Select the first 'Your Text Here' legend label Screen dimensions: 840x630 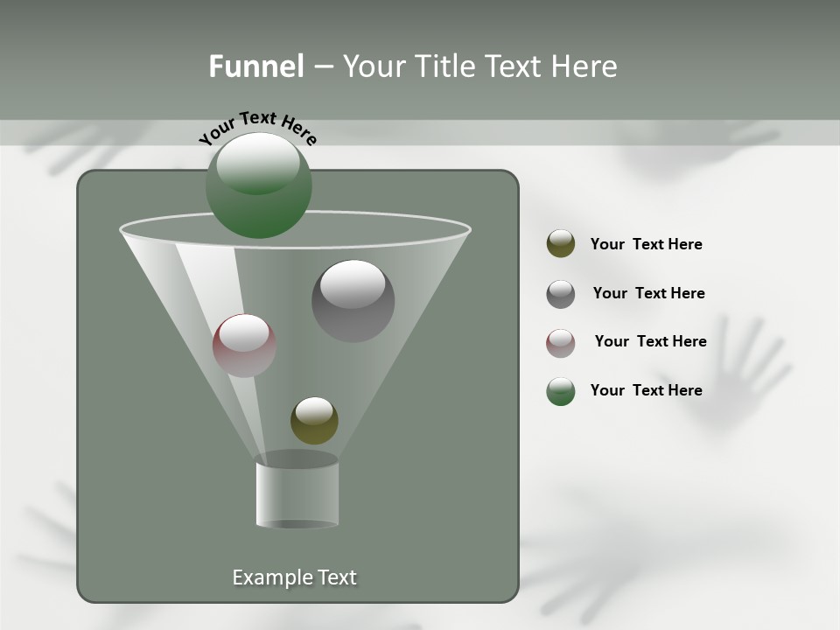pyautogui.click(x=646, y=244)
